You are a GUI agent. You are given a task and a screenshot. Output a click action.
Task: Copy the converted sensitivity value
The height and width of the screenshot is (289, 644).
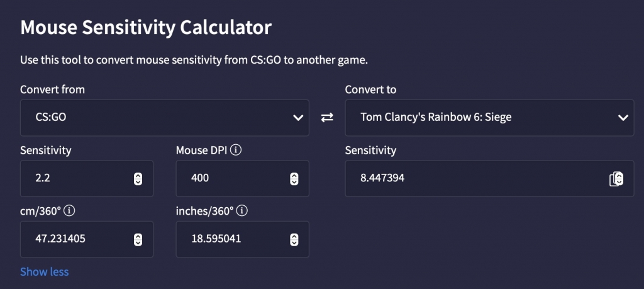(x=616, y=179)
